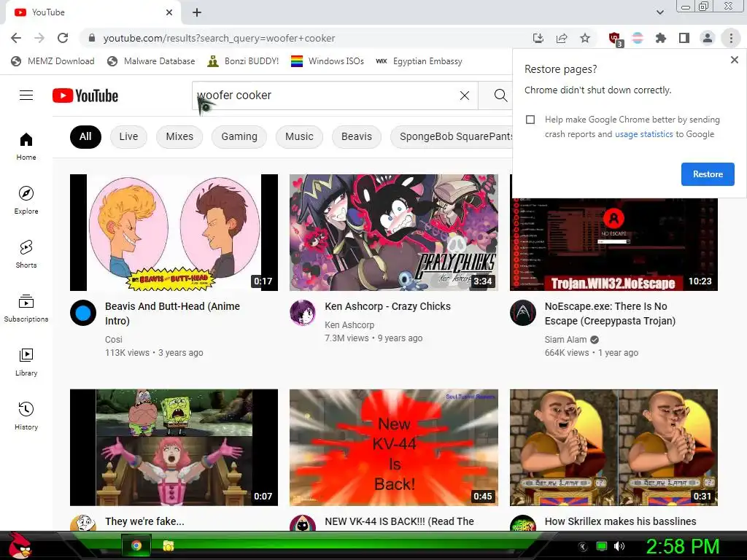Select the Mixes filter chip
The height and width of the screenshot is (560, 747).
point(179,136)
